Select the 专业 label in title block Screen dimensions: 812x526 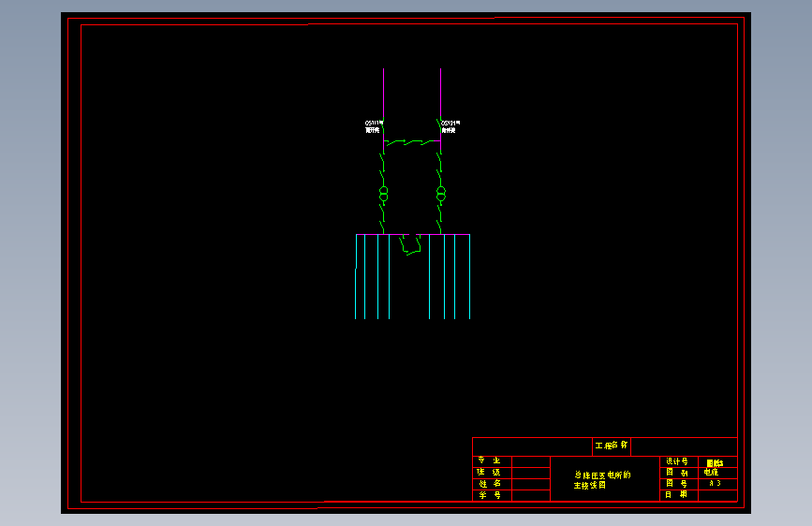click(490, 460)
